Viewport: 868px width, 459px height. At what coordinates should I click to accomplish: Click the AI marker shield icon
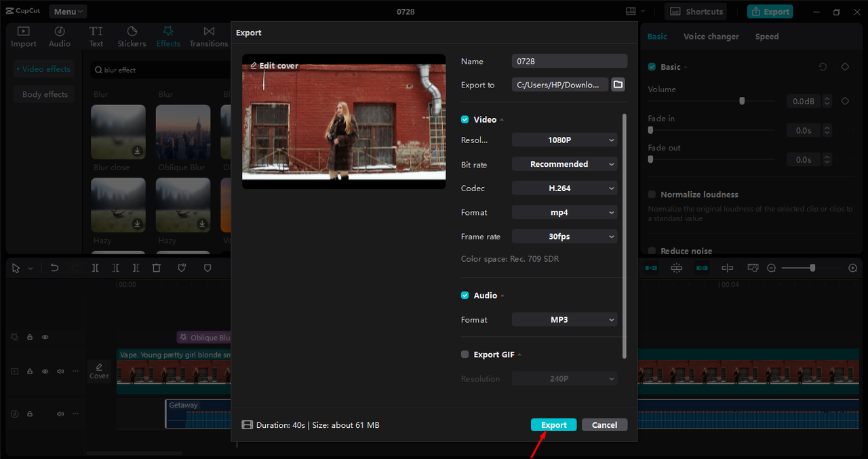[182, 268]
